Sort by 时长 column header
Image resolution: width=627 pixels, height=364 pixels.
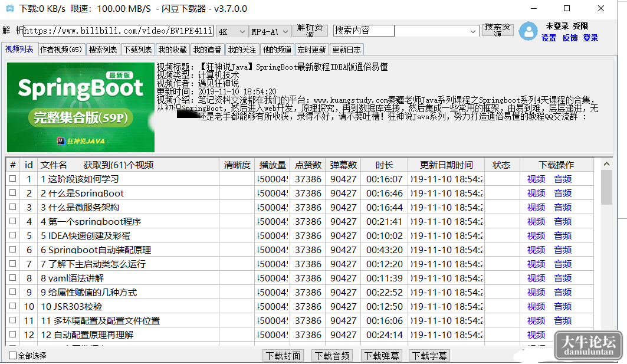pos(384,165)
